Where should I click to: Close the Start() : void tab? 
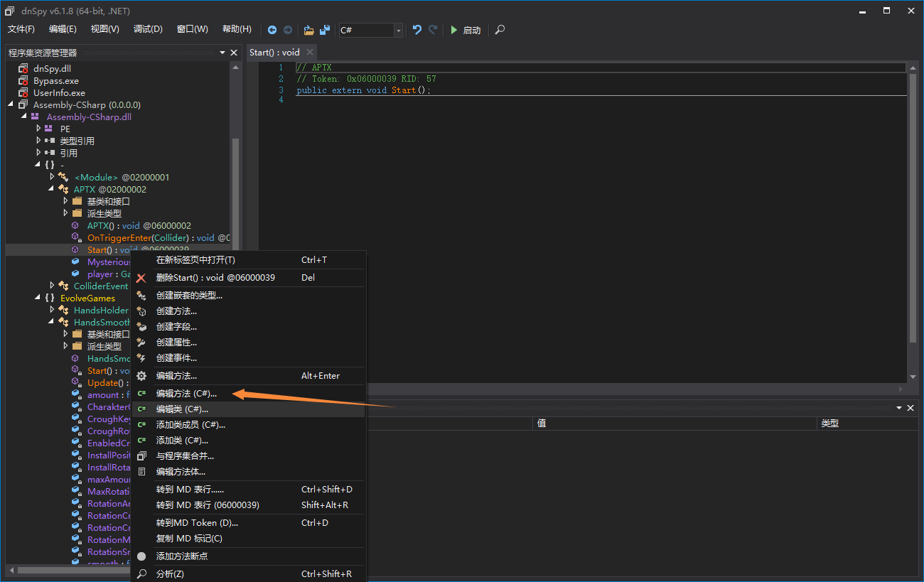tap(310, 52)
